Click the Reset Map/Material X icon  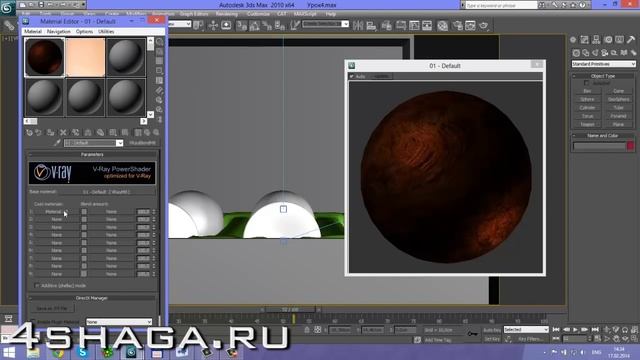(63, 133)
